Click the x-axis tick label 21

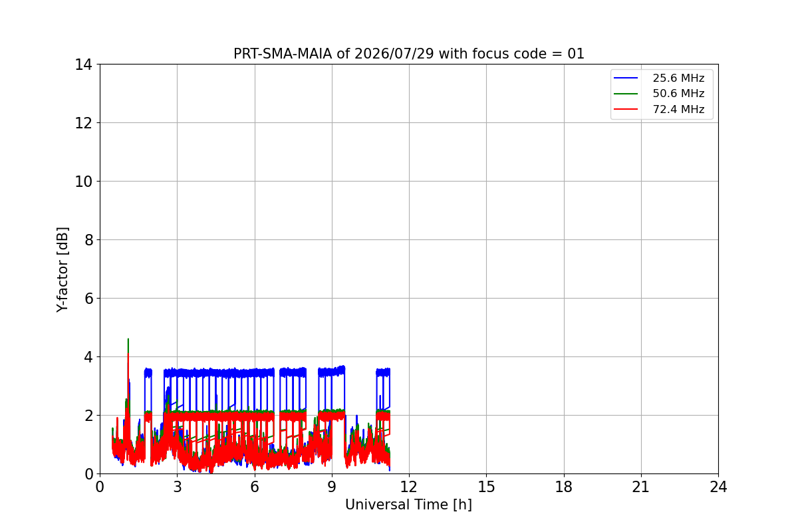click(x=641, y=487)
